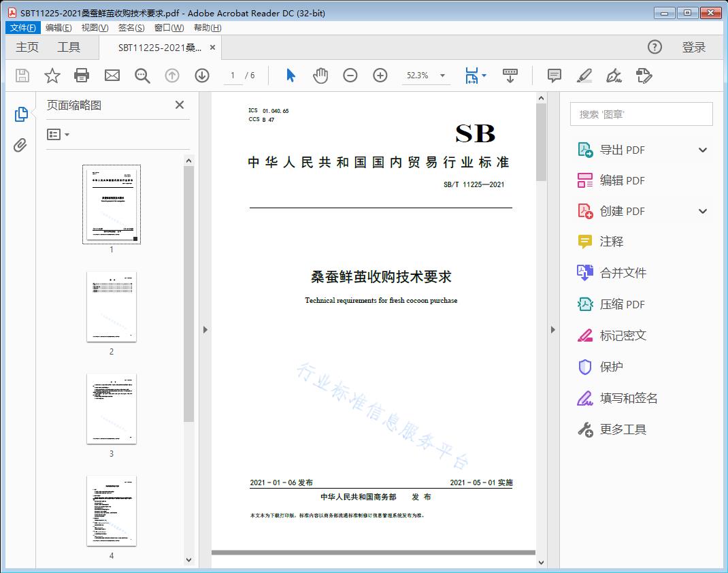Expand the 导出 PDF options chevron

702,149
